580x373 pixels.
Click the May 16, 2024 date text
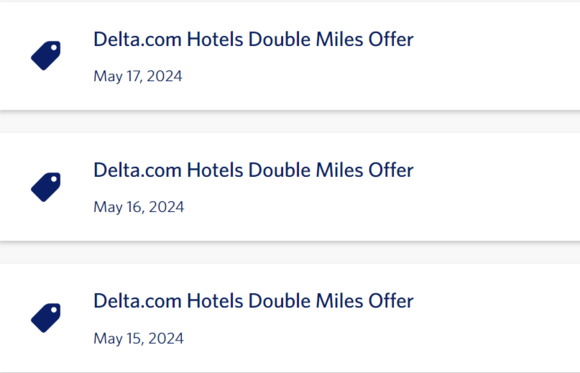click(x=138, y=207)
